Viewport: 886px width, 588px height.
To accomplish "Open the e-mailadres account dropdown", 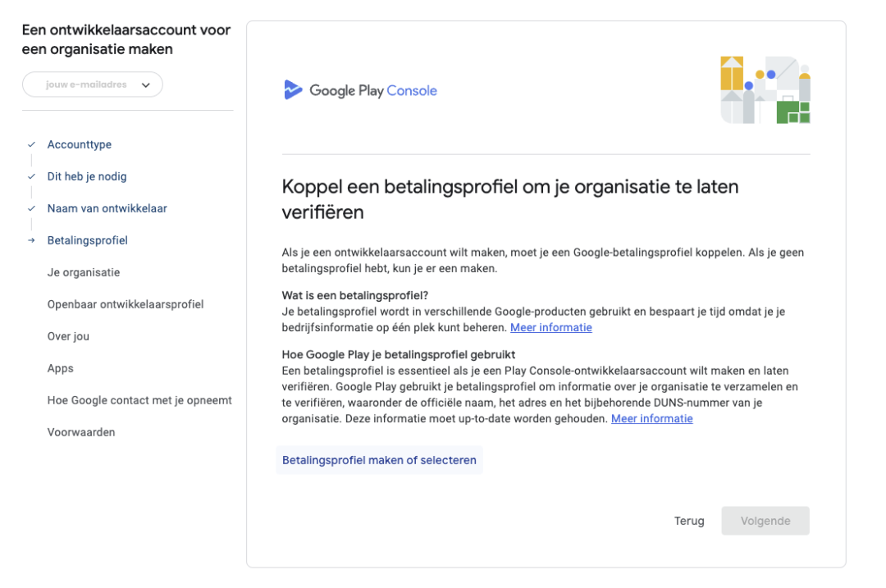I will click(x=93, y=84).
